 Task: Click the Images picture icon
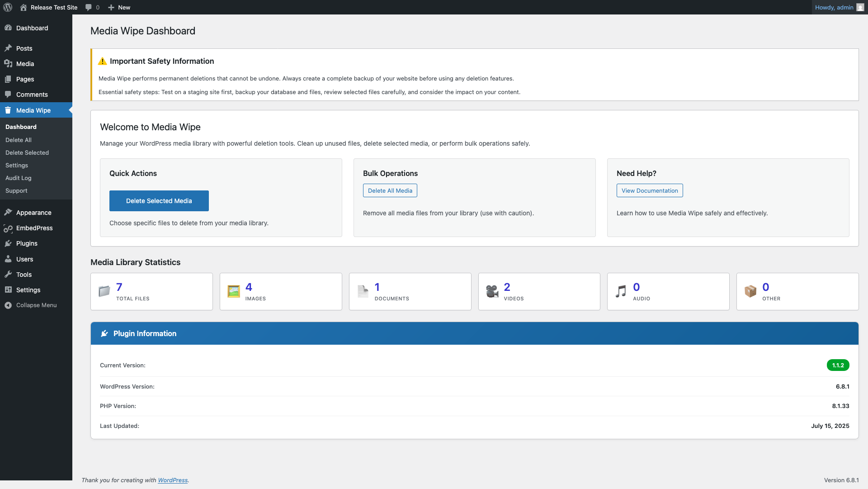point(234,291)
